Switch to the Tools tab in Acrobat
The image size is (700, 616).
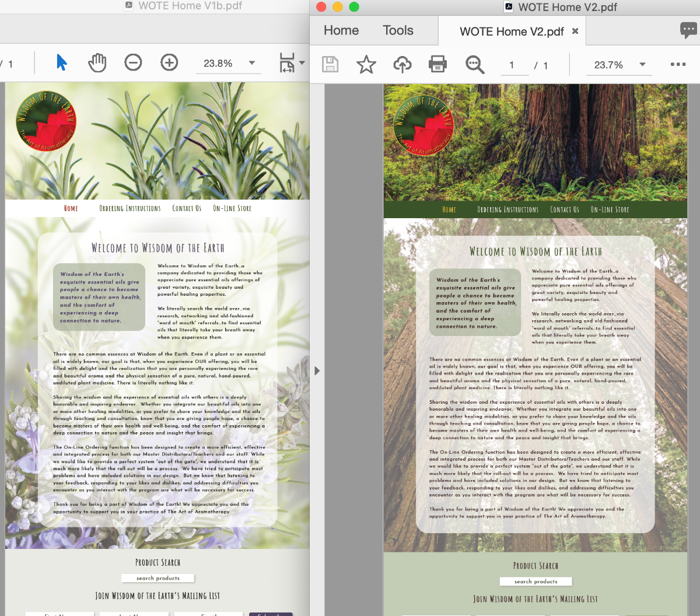(398, 30)
